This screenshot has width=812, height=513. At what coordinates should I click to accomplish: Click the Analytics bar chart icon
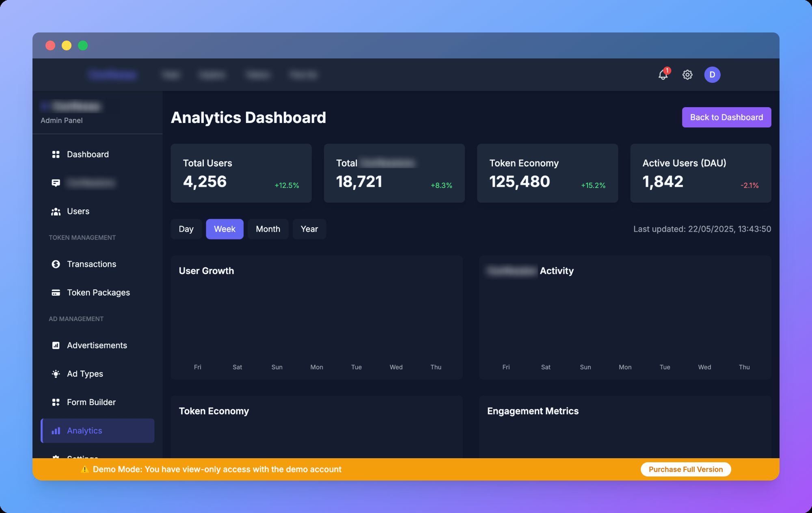(56, 431)
